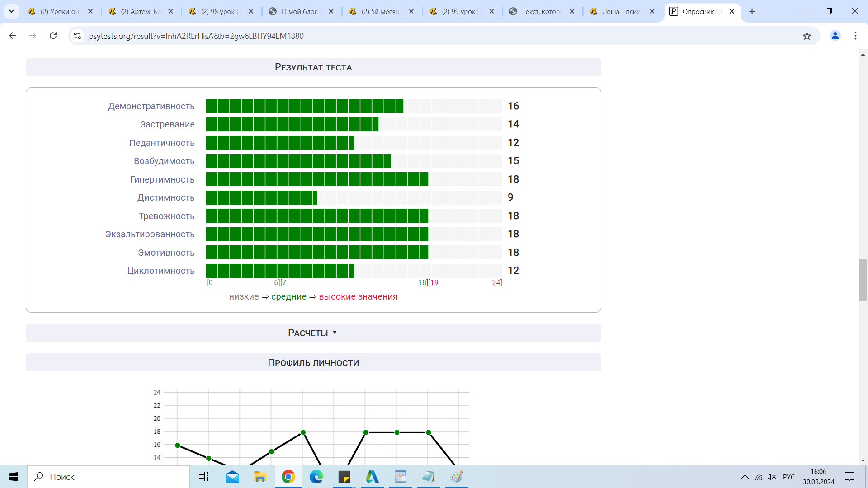Image resolution: width=868 pixels, height=488 pixels.
Task: Open Chrome three-dot menu
Action: click(855, 36)
